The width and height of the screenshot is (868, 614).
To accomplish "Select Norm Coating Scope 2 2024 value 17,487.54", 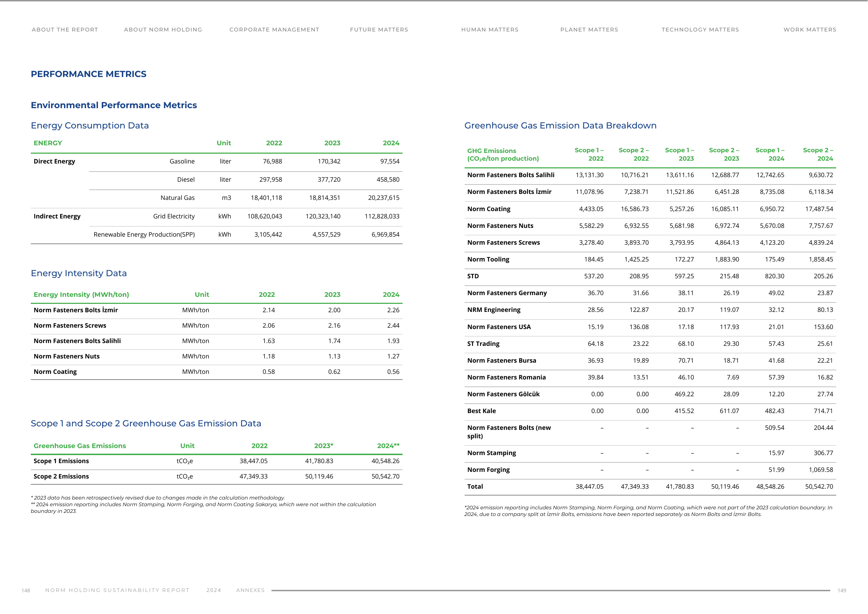I will (819, 209).
